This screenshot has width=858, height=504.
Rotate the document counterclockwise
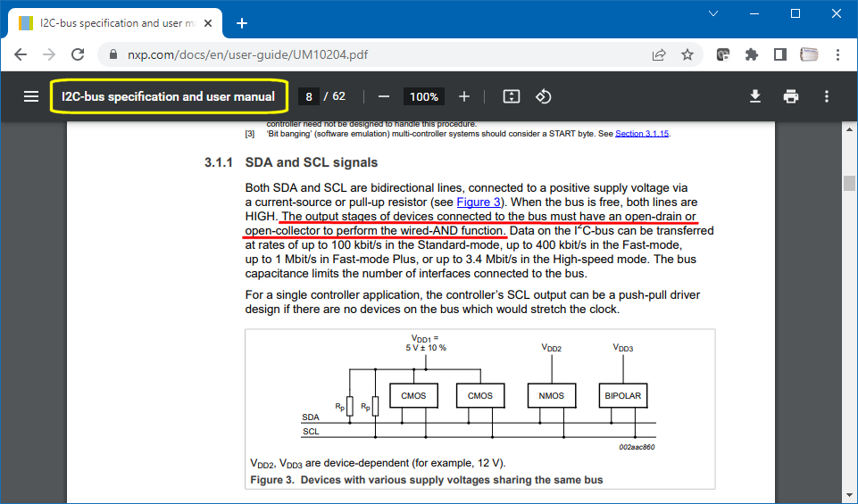544,96
